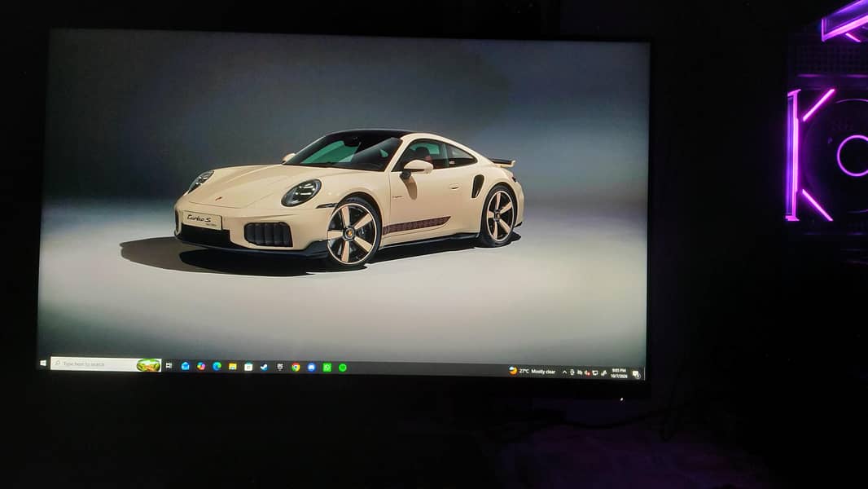868x489 pixels.
Task: Click the taskbar clock and date
Action: click(x=620, y=373)
